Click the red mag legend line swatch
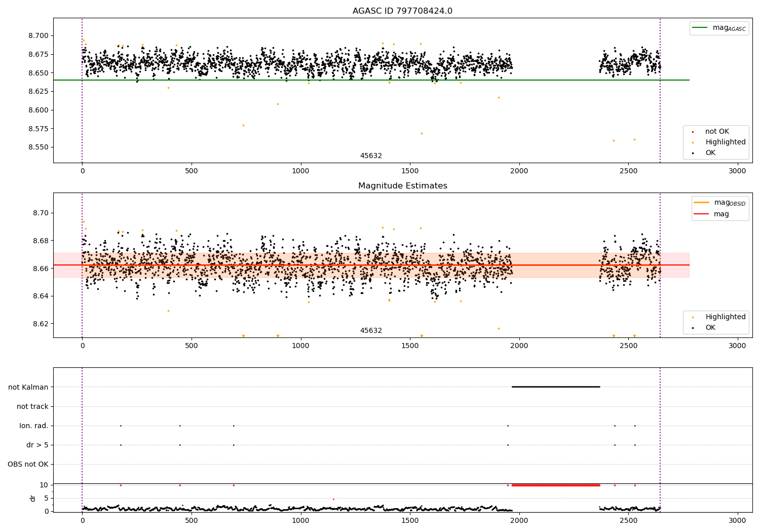Viewport: 760px width, 532px height. (702, 214)
